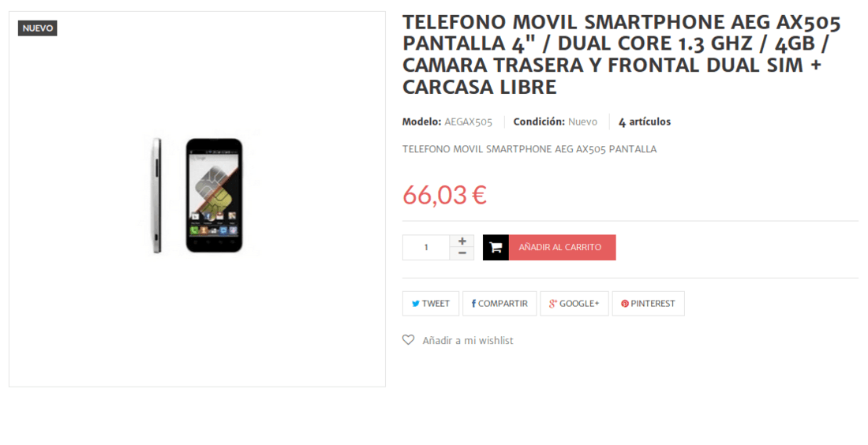Screen dimensions: 868x445
Task: Click the wishlist heart icon
Action: click(409, 340)
